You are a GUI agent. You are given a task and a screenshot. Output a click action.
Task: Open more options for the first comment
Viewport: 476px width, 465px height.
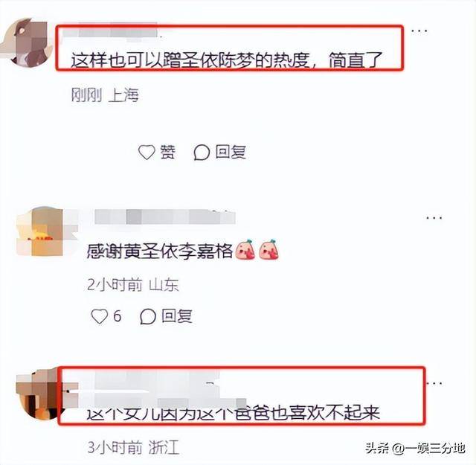tap(419, 31)
